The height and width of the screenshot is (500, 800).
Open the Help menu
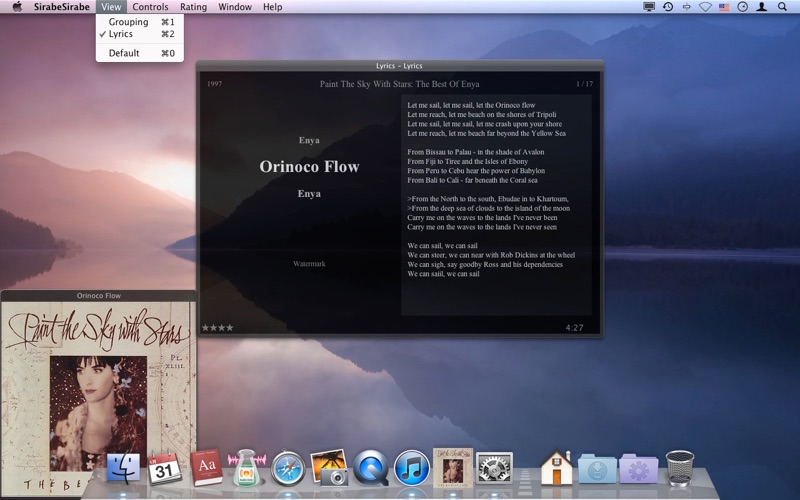(272, 7)
